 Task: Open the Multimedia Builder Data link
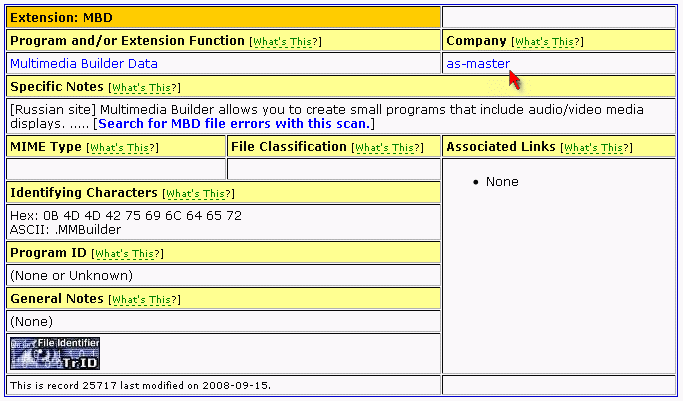point(84,64)
